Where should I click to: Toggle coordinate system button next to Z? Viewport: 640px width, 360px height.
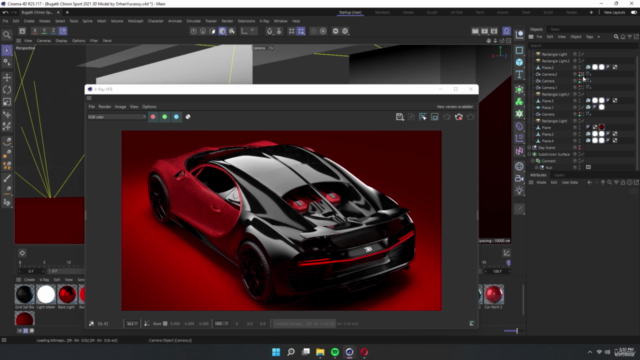click(x=63, y=31)
